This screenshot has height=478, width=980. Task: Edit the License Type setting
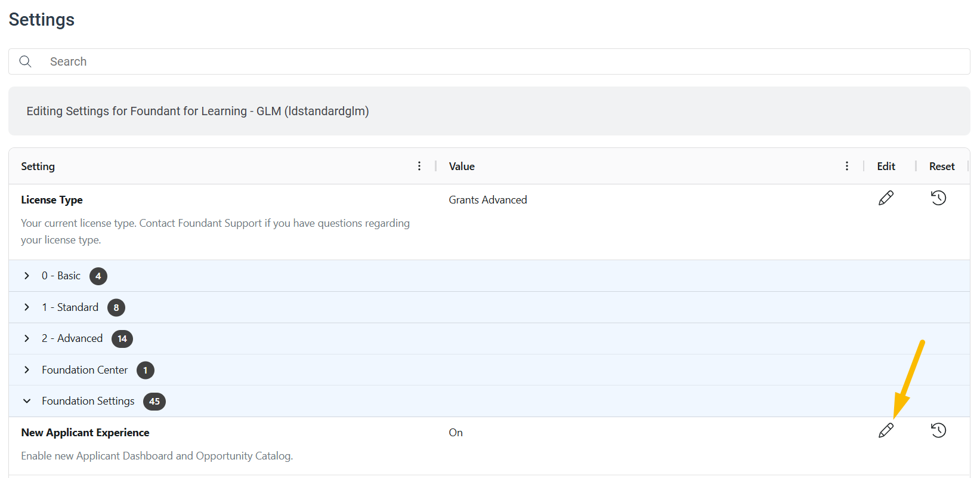886,198
